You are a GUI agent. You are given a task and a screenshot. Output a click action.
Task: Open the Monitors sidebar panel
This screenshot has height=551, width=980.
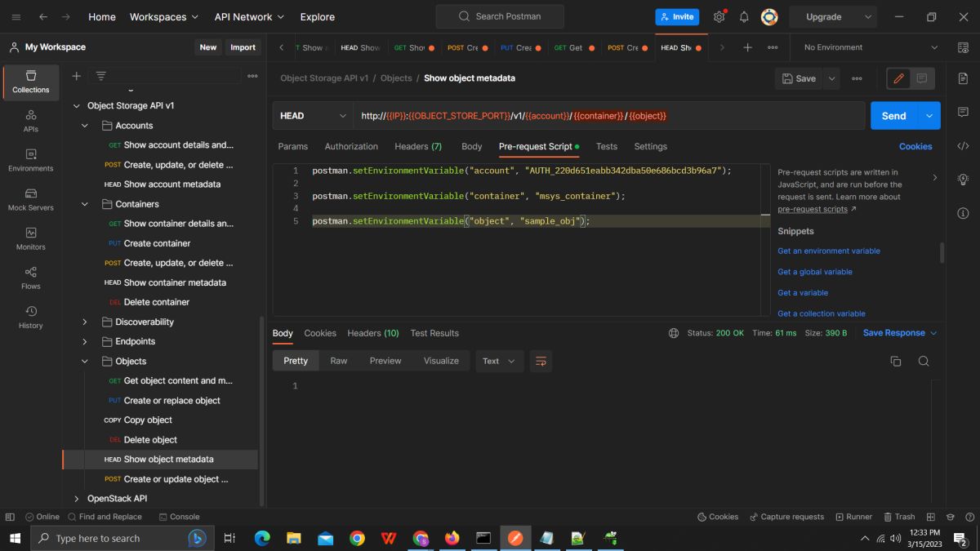coord(31,238)
